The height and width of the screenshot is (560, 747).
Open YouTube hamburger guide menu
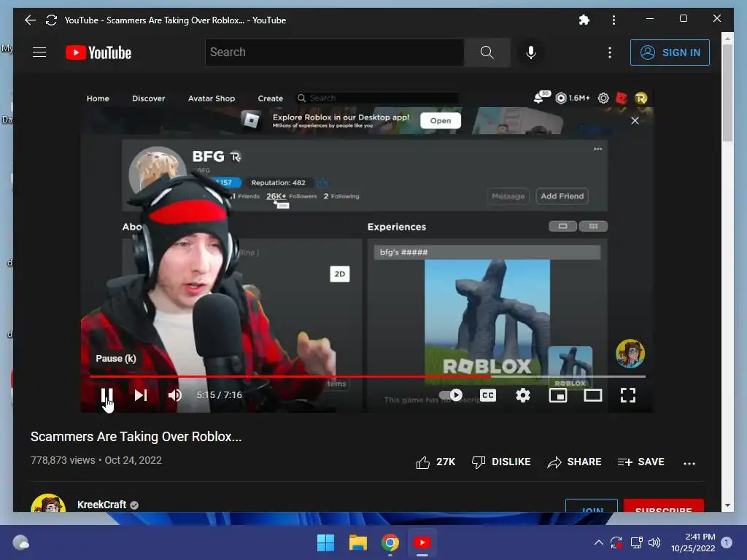(39, 52)
